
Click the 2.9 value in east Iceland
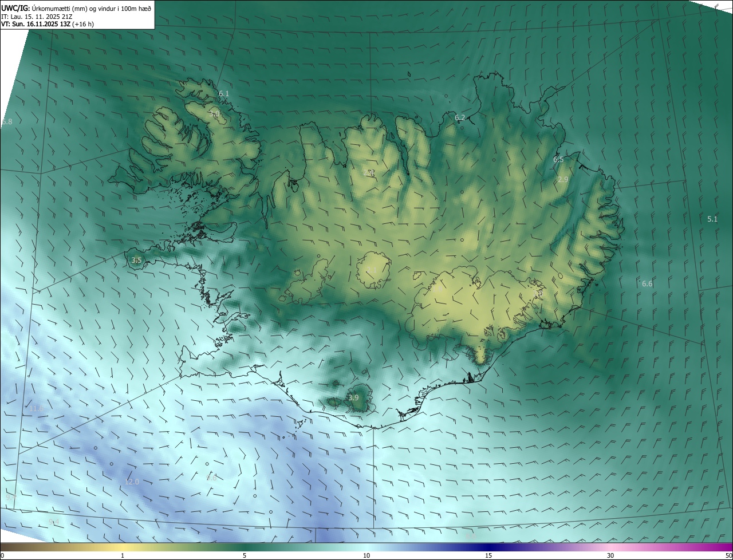(x=563, y=179)
